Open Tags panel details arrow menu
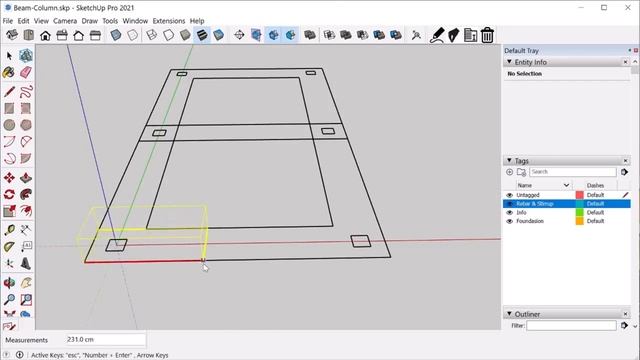This screenshot has height=360, width=640. pyautogui.click(x=624, y=172)
